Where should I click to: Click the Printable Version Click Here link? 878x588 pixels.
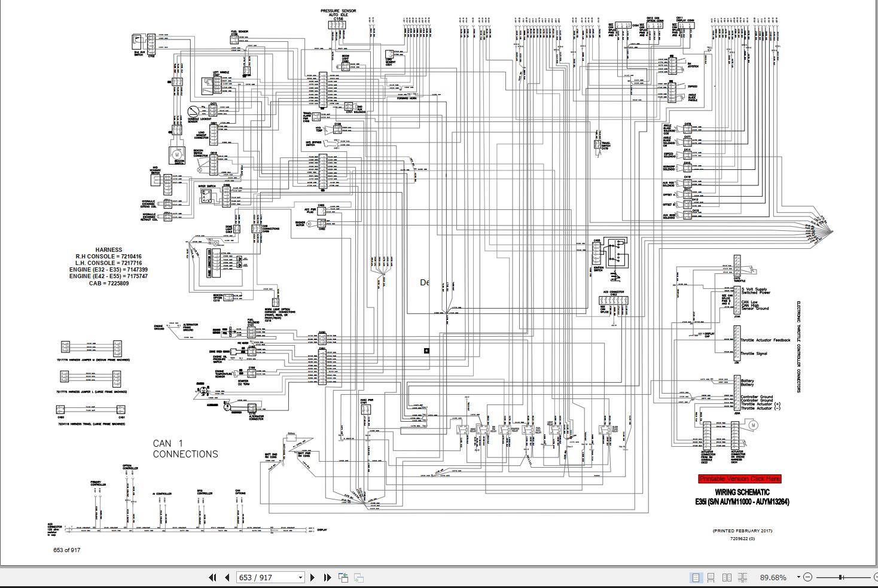click(740, 479)
